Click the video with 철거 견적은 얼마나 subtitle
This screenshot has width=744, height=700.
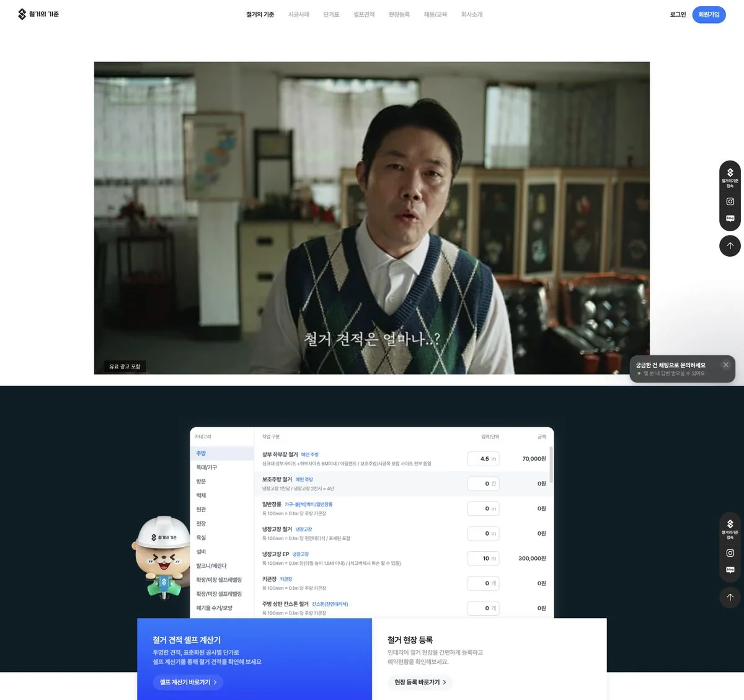[x=371, y=217]
